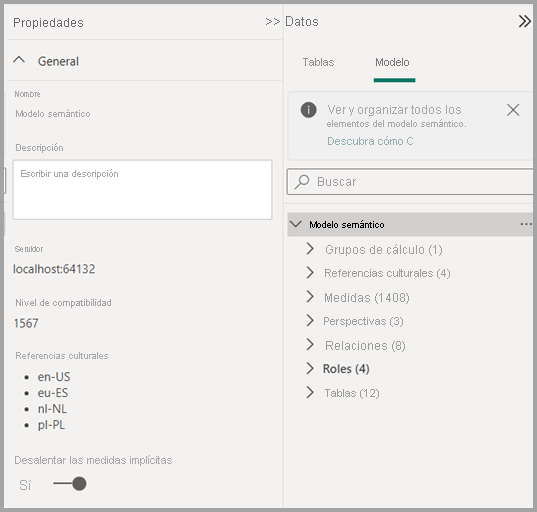Click the General section heading
The height and width of the screenshot is (512, 537).
(x=58, y=61)
